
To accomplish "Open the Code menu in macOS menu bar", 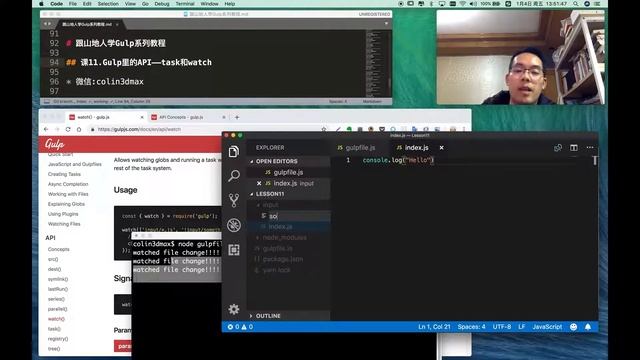I will (56, 4).
